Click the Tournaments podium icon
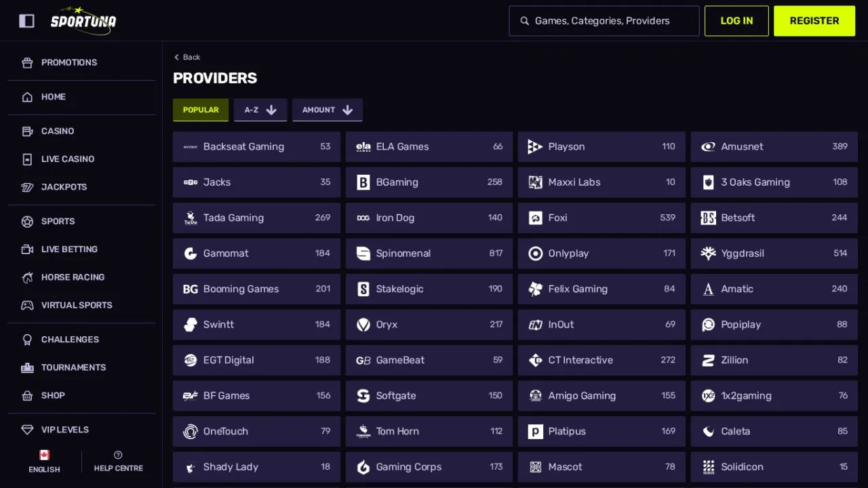Screen dimensions: 868x488 27,367
